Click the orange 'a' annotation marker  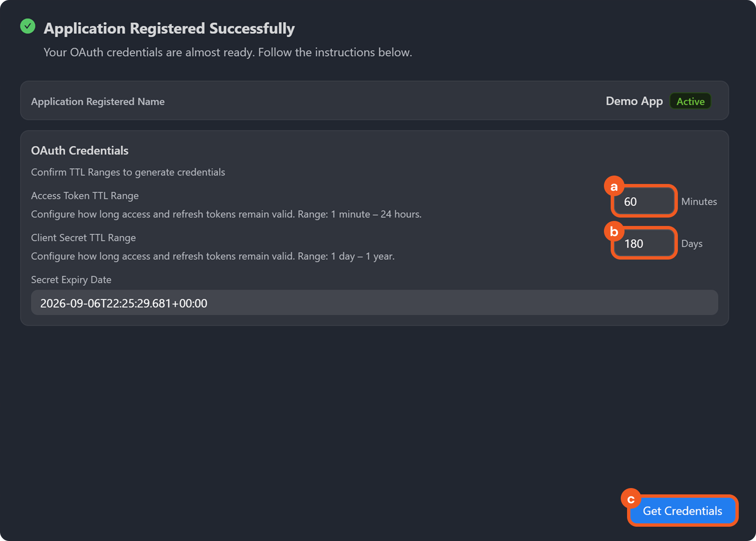coord(614,186)
